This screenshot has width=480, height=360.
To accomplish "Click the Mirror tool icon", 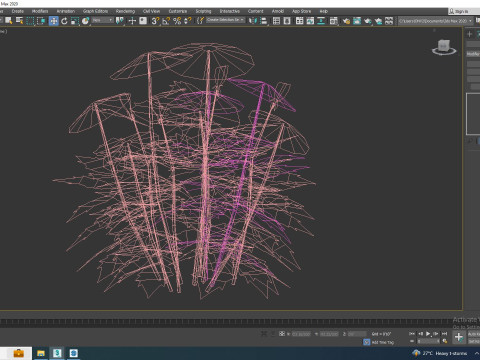I will 253,21.
